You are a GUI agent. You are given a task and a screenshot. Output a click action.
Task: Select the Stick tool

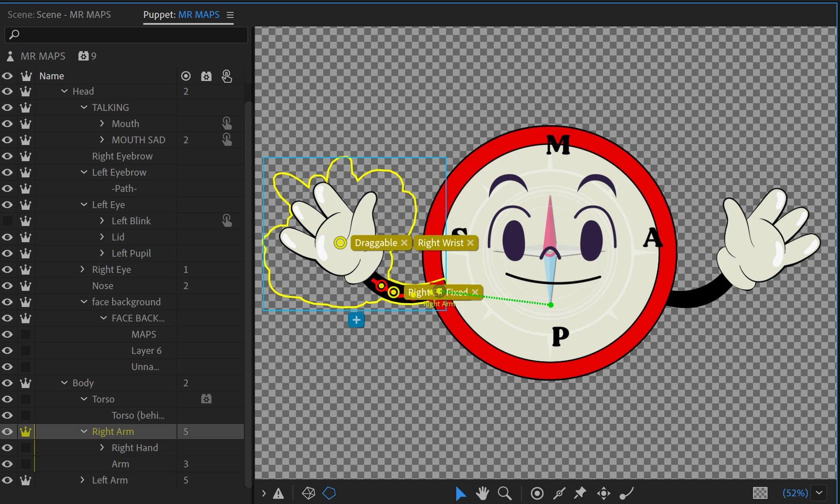click(x=559, y=493)
